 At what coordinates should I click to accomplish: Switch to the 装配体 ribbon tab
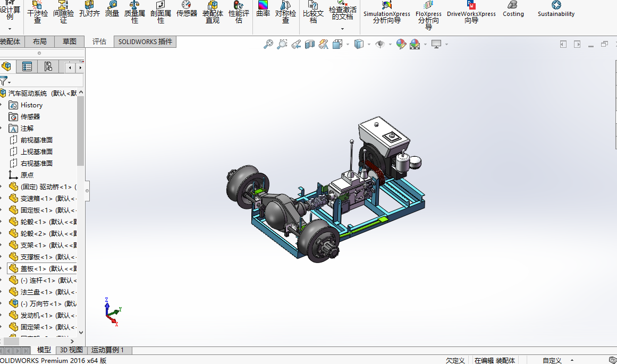pos(10,41)
